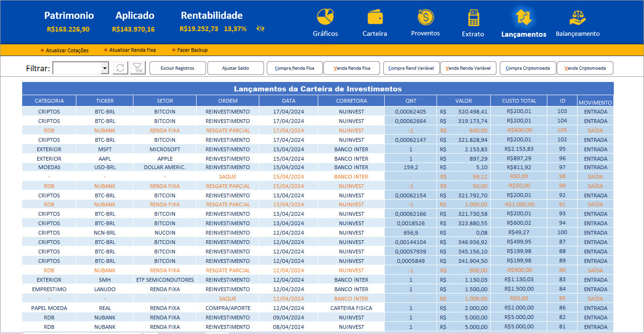Viewport: 644px width, 334px height.
Task: Click the Compra Criptomoeda button
Action: [x=528, y=68]
